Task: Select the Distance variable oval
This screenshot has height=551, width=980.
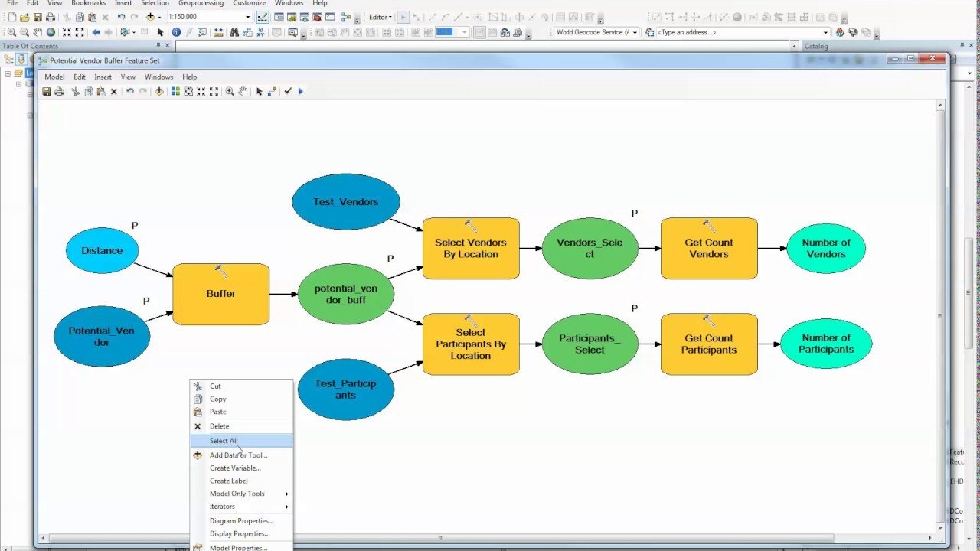Action: [x=102, y=250]
